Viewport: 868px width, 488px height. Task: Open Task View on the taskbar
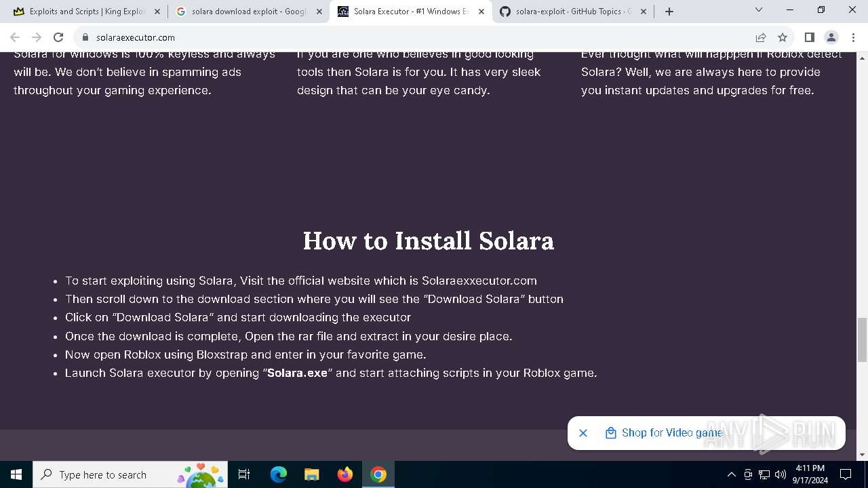tap(244, 474)
